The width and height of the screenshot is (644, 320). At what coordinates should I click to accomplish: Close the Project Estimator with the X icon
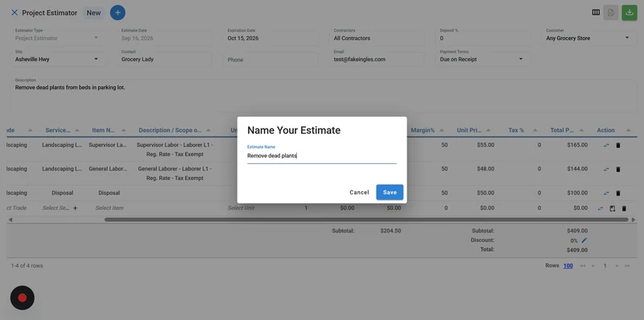(x=14, y=13)
